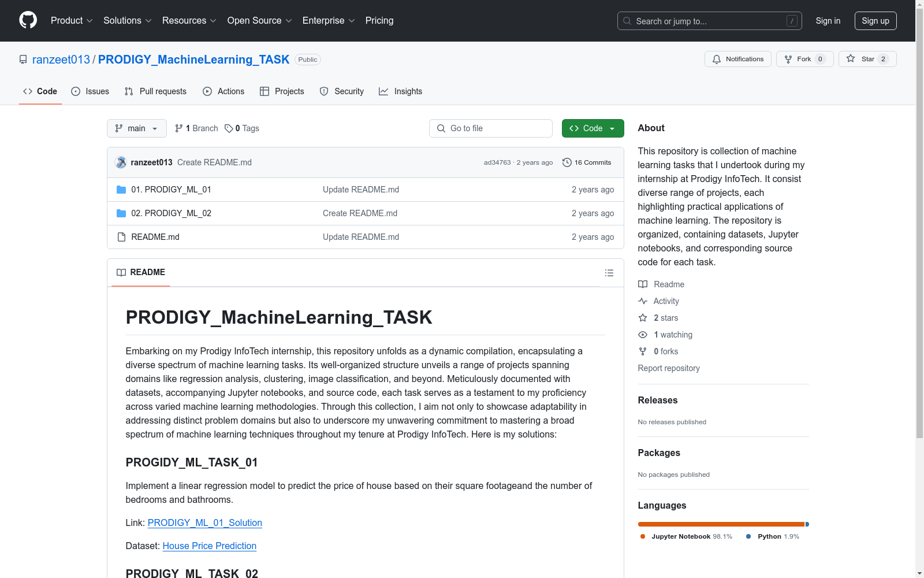Open Update README.md commit for PRODIGY_ML_01
The width and height of the screenshot is (924, 578).
point(361,190)
